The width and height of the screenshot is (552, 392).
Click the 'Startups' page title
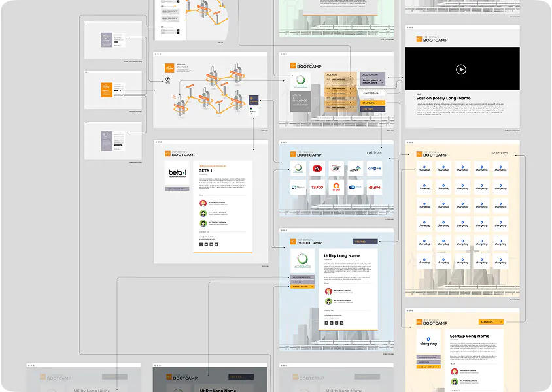tap(500, 153)
